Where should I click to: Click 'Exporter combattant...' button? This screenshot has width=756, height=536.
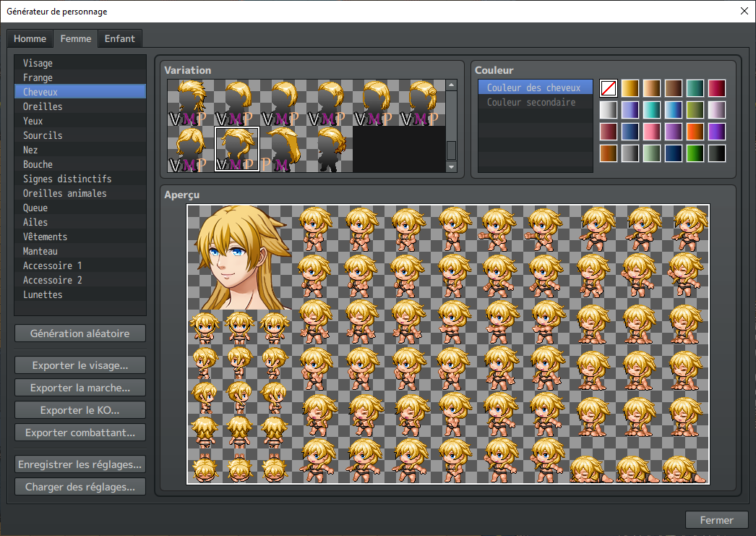click(80, 433)
